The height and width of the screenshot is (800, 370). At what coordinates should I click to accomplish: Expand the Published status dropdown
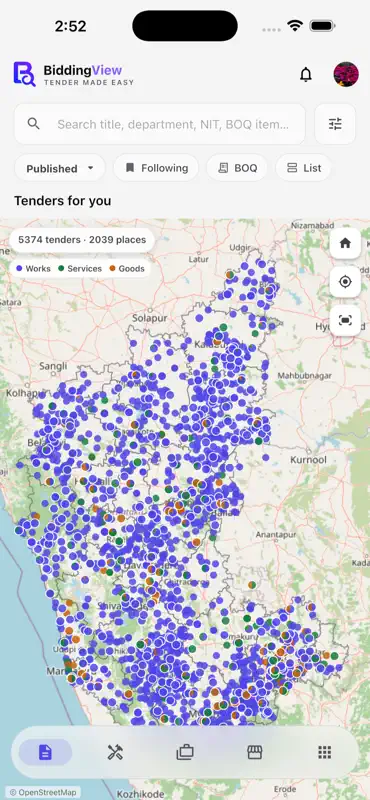coord(60,168)
